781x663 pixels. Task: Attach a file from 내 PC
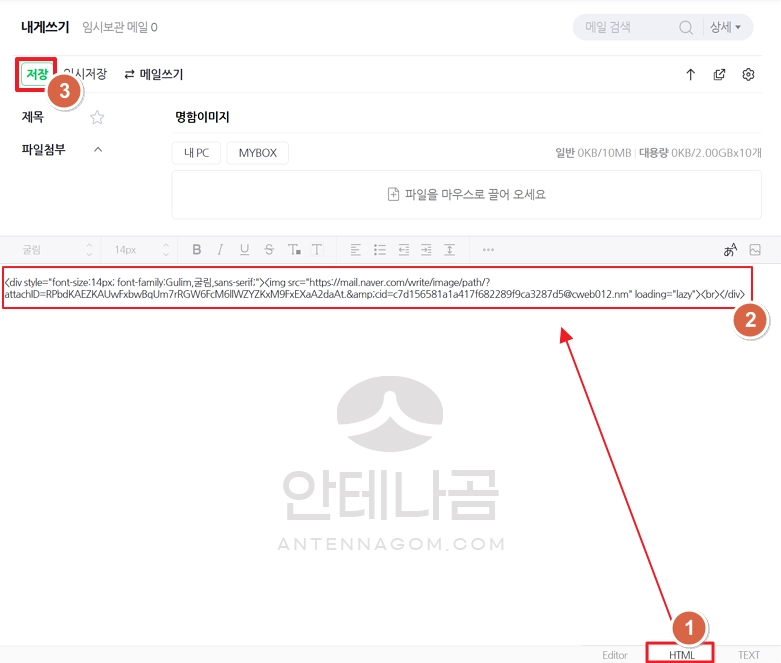click(x=196, y=153)
